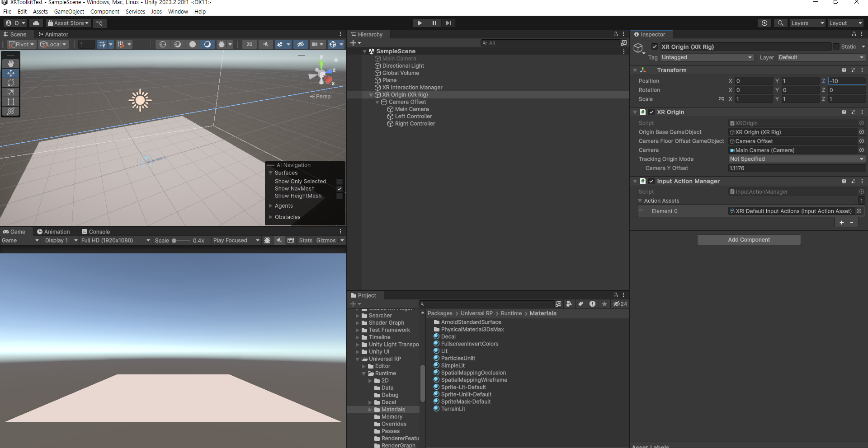Screen dimensions: 868x448
Task: Toggle Game view gizmo bug icon
Action: point(267,240)
